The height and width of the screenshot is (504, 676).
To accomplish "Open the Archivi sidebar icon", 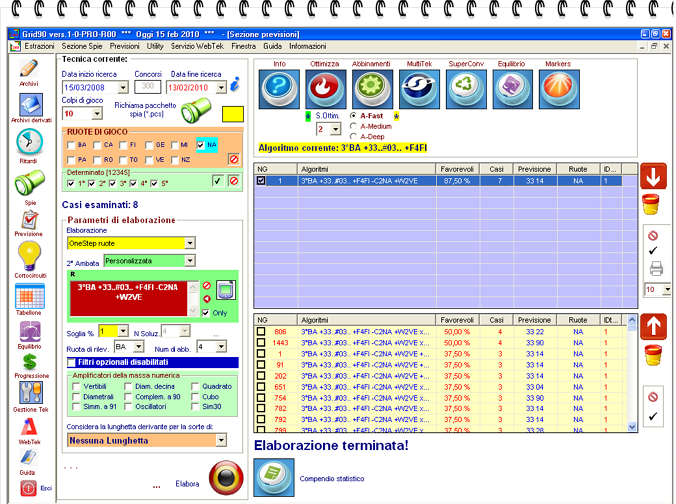I will pos(29,69).
